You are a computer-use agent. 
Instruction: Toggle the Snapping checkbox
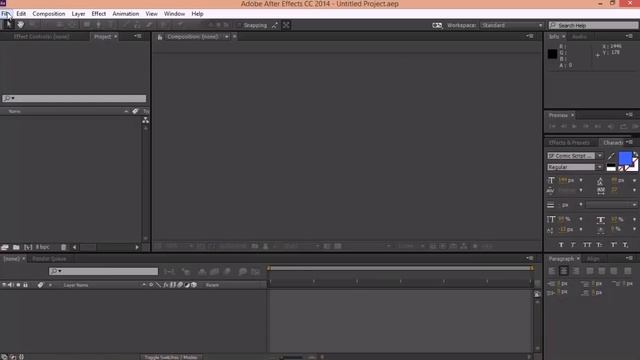[x=239, y=25]
